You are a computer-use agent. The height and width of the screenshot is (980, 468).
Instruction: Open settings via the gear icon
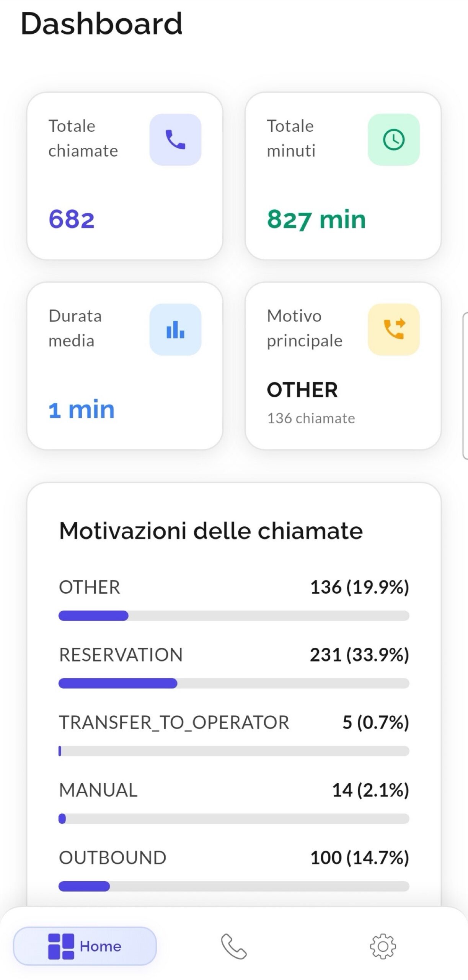tap(383, 946)
